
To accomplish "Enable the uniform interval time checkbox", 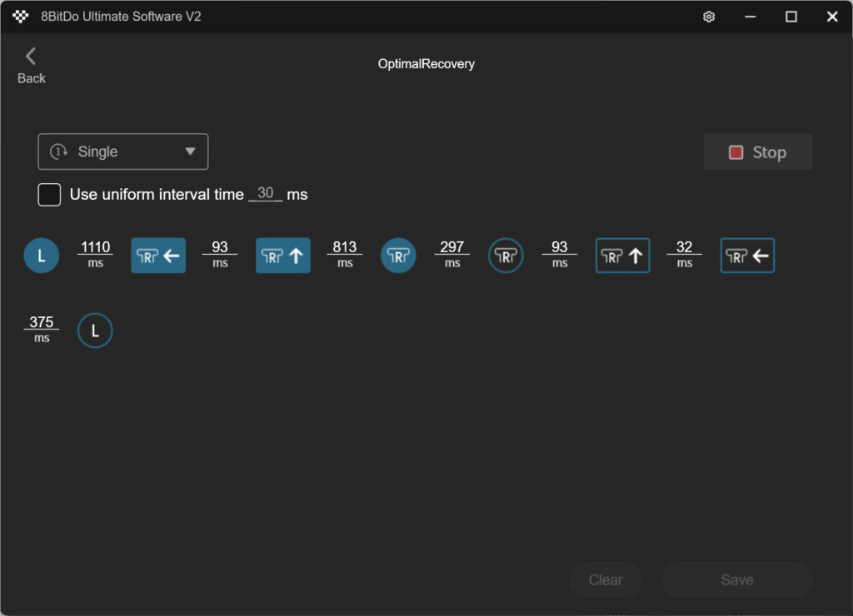I will [50, 195].
